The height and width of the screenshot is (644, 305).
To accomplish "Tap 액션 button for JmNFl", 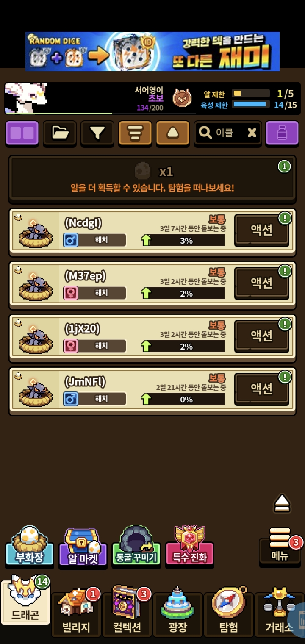I will click(262, 389).
